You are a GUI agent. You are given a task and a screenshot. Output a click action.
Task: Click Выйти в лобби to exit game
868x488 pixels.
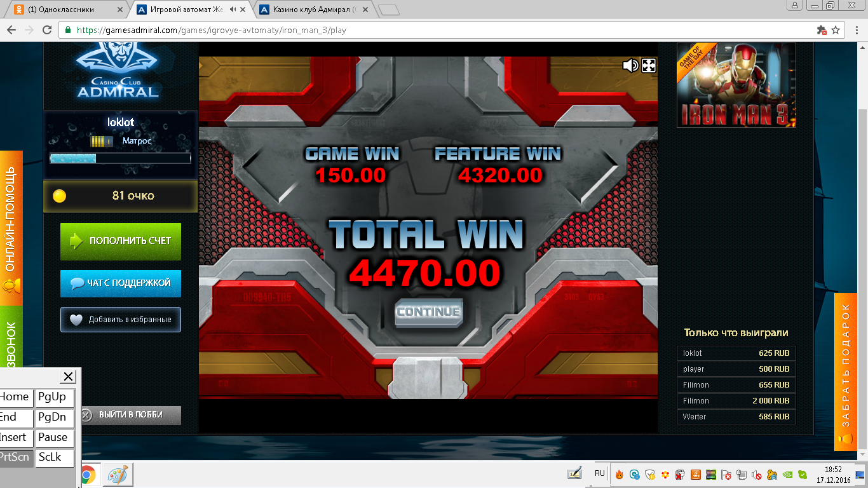[130, 415]
